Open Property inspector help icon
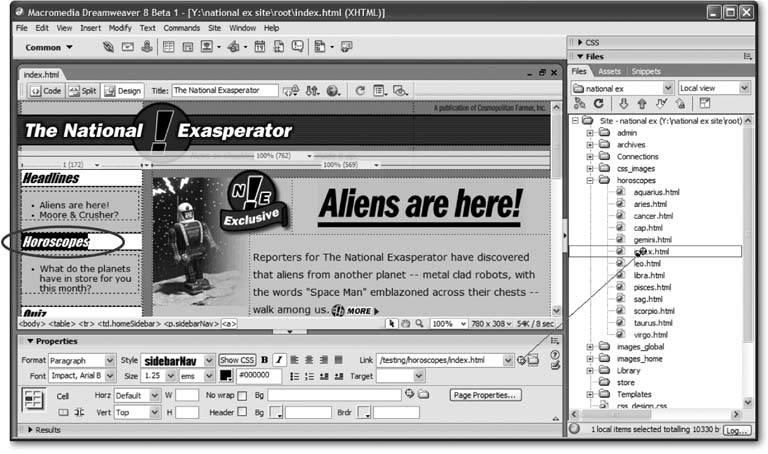768x454 pixels. click(554, 354)
